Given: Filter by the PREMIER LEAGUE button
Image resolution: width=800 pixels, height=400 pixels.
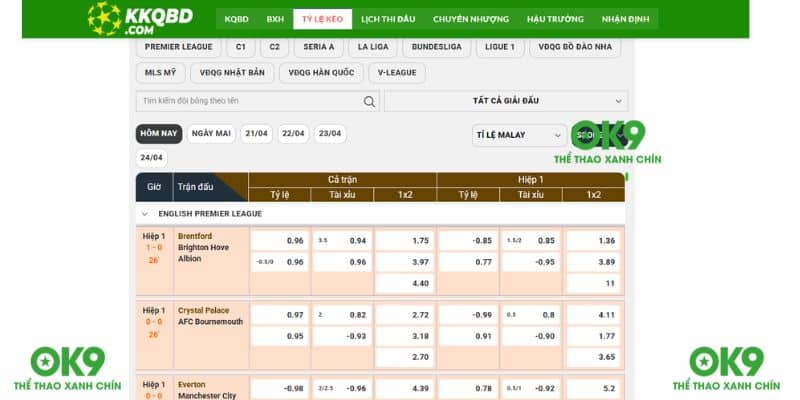Looking at the screenshot, I should click(177, 47).
